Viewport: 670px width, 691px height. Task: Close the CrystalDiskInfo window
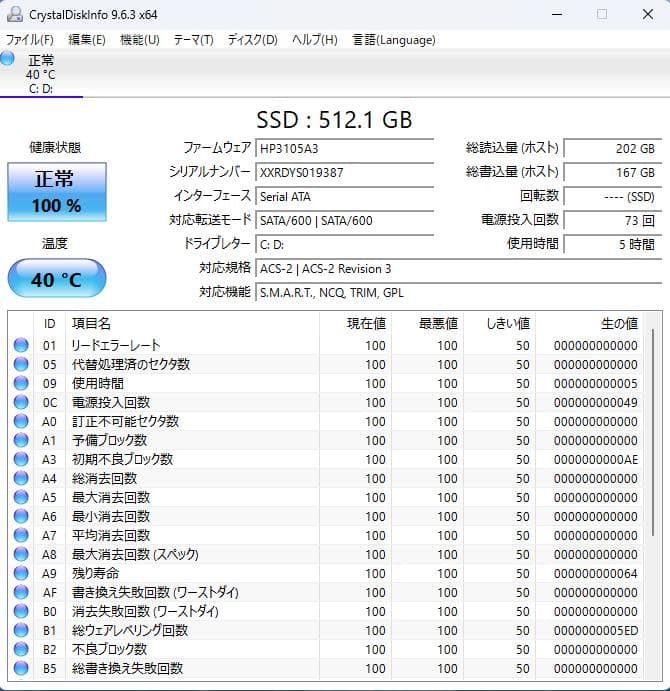648,14
